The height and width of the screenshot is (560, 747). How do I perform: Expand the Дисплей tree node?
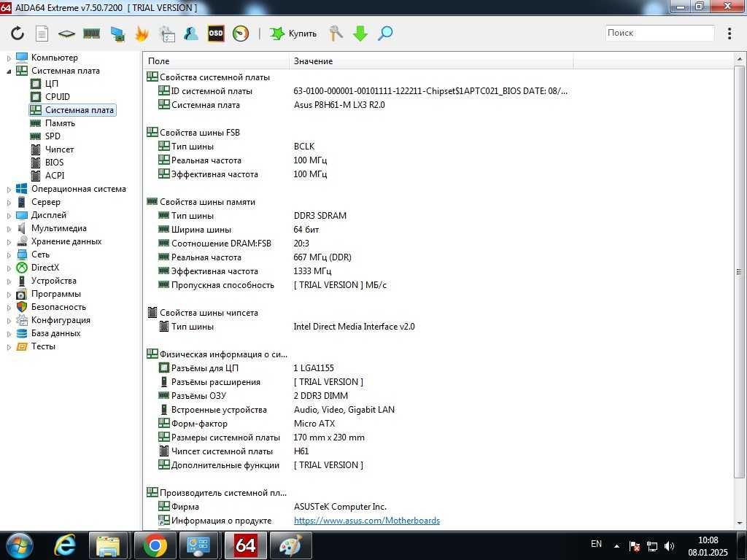(9, 216)
